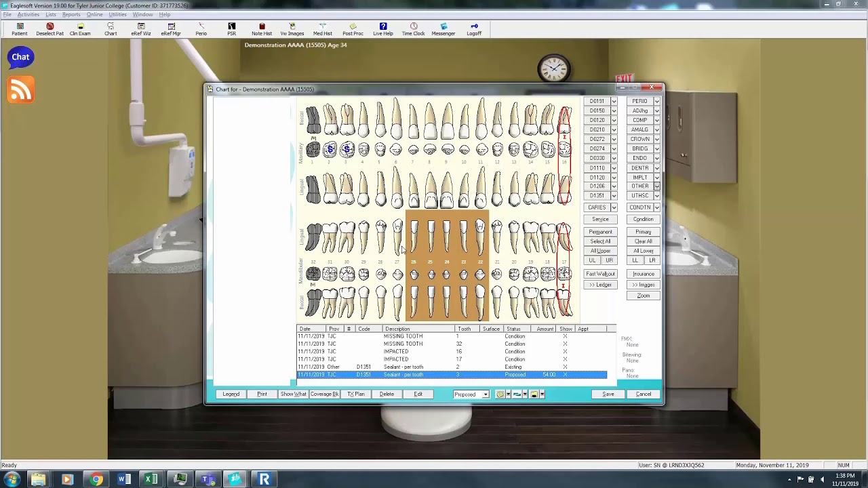Open Word from the Windows taskbar

125,480
